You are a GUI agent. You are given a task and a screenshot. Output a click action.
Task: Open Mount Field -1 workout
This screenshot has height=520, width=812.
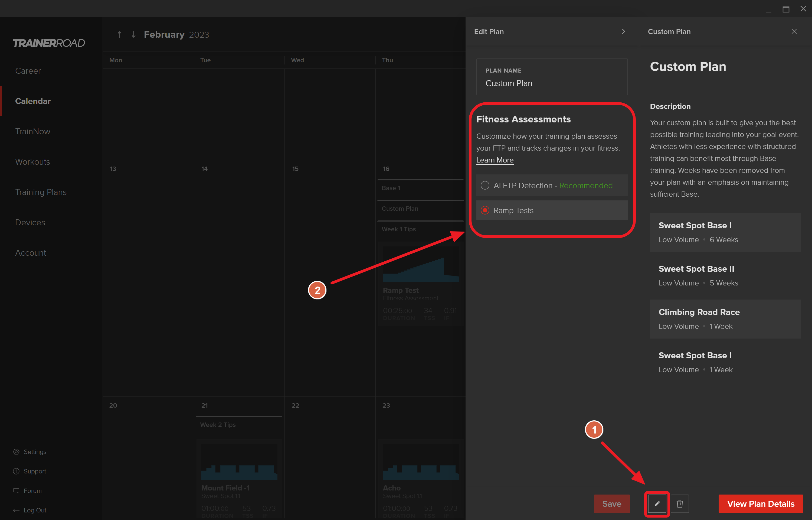239,479
